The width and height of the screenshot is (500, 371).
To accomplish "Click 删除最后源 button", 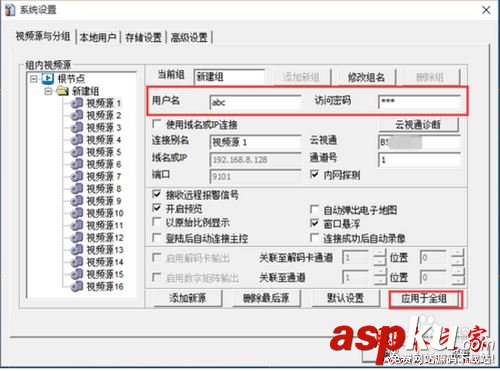I will [266, 298].
